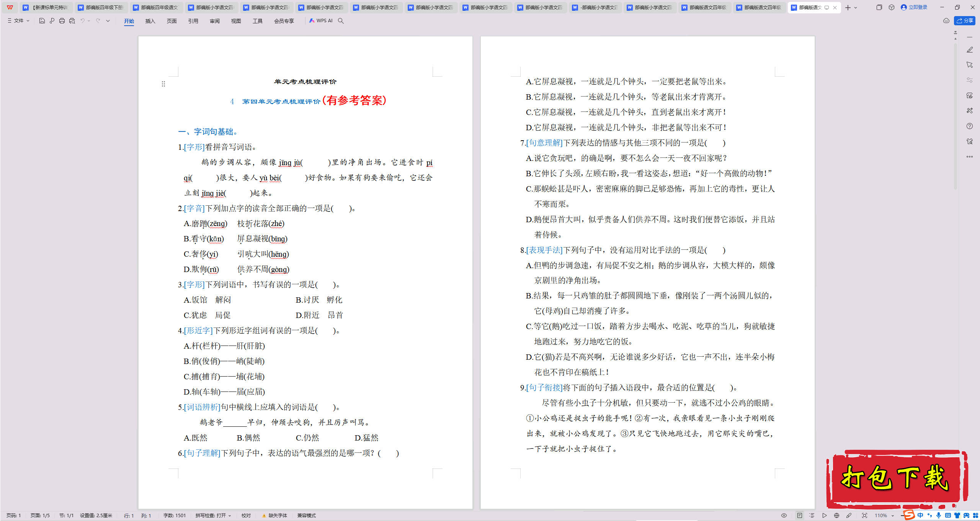The width and height of the screenshot is (980, 521).
Task: Click Sogou soft keyboard icon
Action: point(948,515)
